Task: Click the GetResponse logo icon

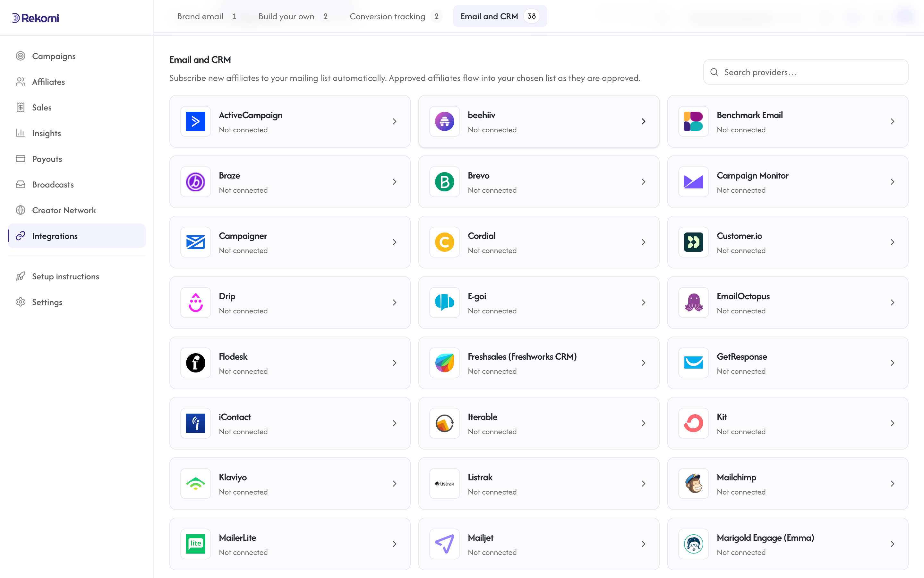Action: pos(693,363)
